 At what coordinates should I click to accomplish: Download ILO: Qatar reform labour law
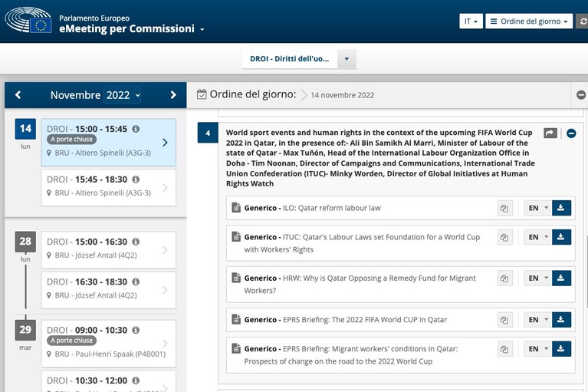pos(561,208)
